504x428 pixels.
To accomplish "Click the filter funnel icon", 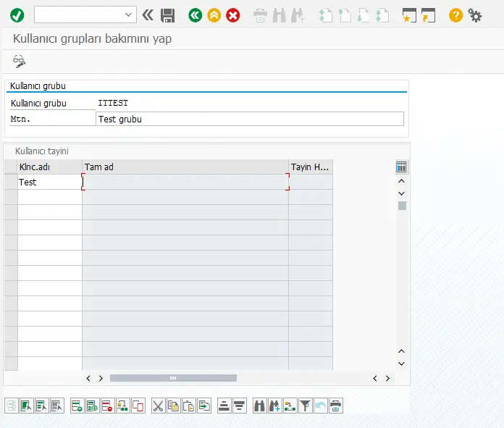I will pos(306,406).
